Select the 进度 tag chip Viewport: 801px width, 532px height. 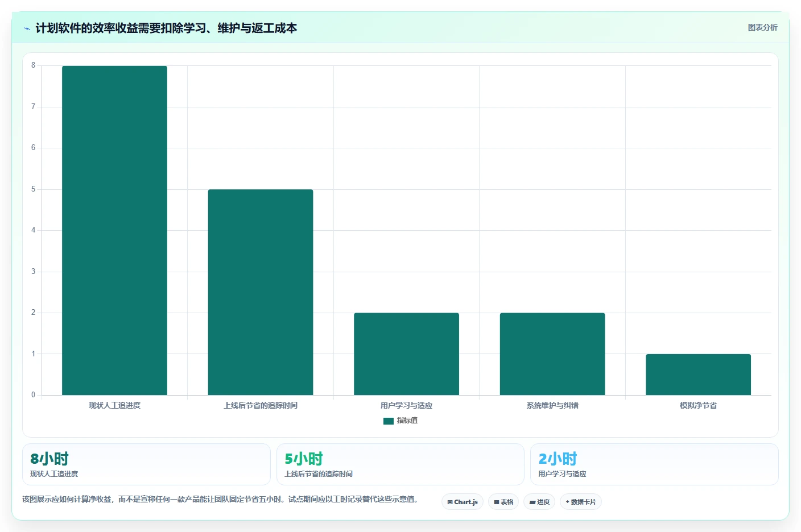click(539, 502)
